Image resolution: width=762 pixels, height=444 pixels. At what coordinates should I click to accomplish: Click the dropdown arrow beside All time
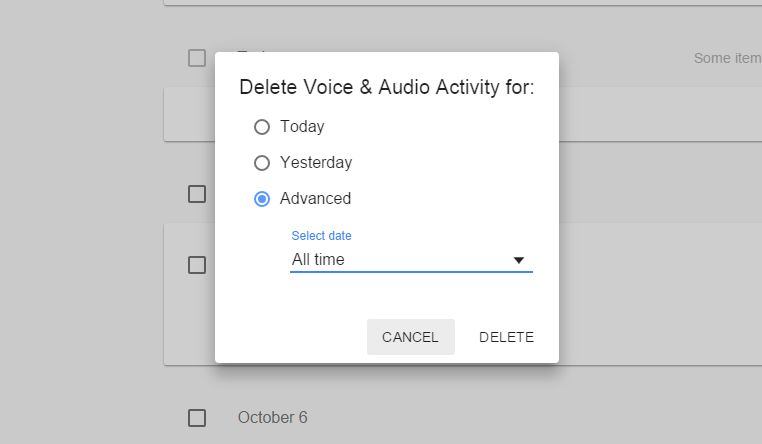click(519, 260)
